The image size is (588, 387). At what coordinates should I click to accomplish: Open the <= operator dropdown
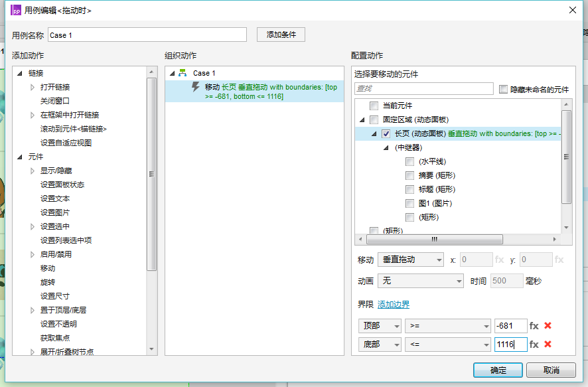[x=448, y=345]
